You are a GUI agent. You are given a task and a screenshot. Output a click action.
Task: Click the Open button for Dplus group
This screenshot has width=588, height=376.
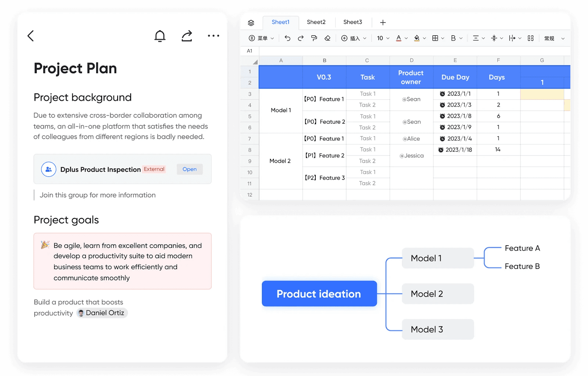pyautogui.click(x=190, y=169)
